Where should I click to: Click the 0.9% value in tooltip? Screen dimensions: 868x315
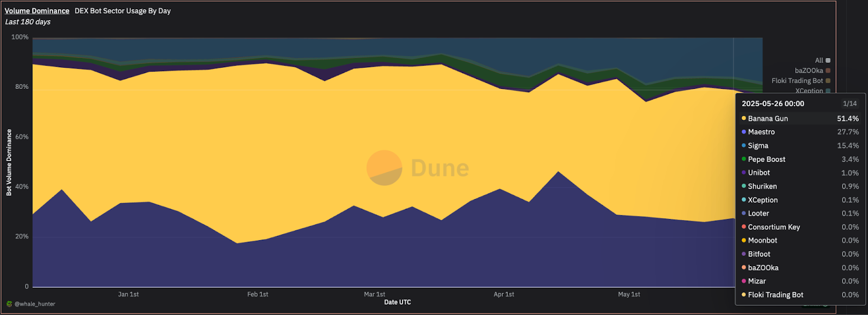pos(850,186)
